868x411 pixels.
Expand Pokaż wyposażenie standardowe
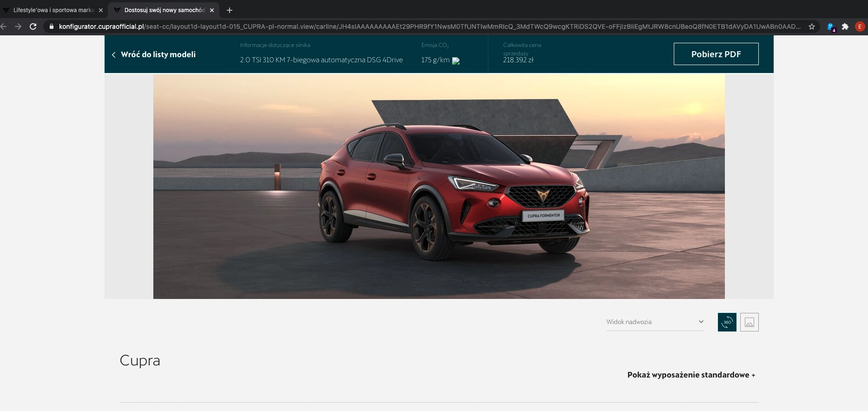[x=691, y=375]
